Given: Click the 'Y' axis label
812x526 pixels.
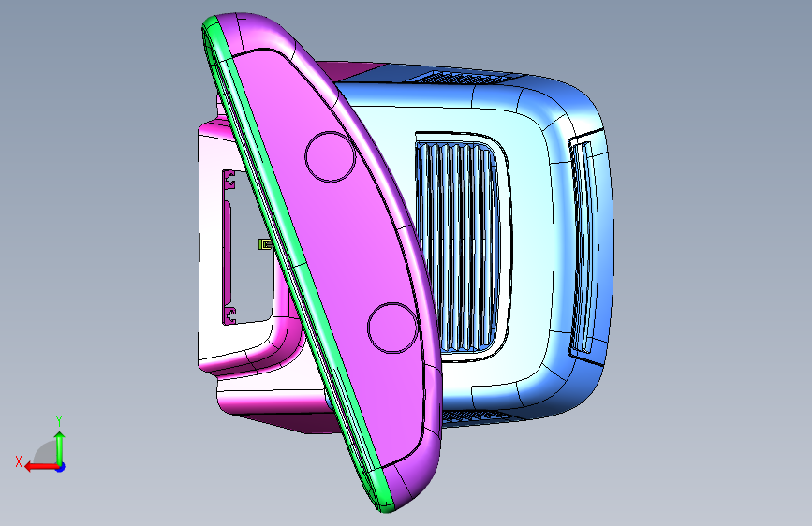Looking at the screenshot, I should [59, 421].
